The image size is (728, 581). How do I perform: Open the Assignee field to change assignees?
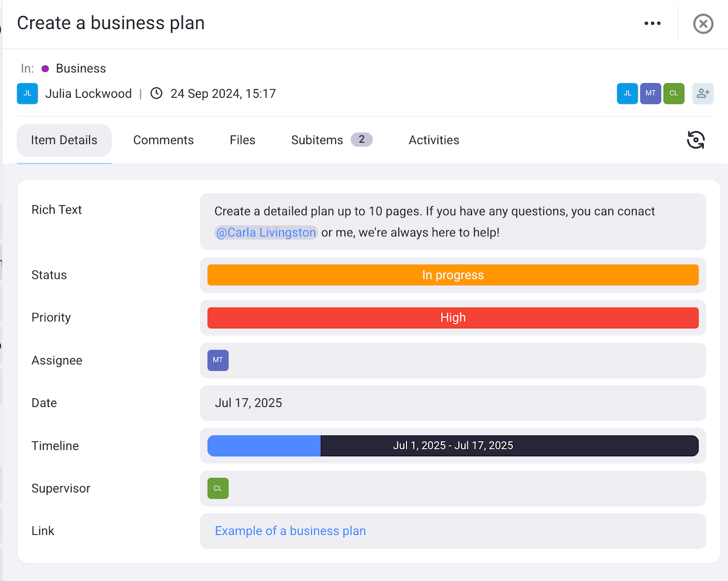(453, 360)
